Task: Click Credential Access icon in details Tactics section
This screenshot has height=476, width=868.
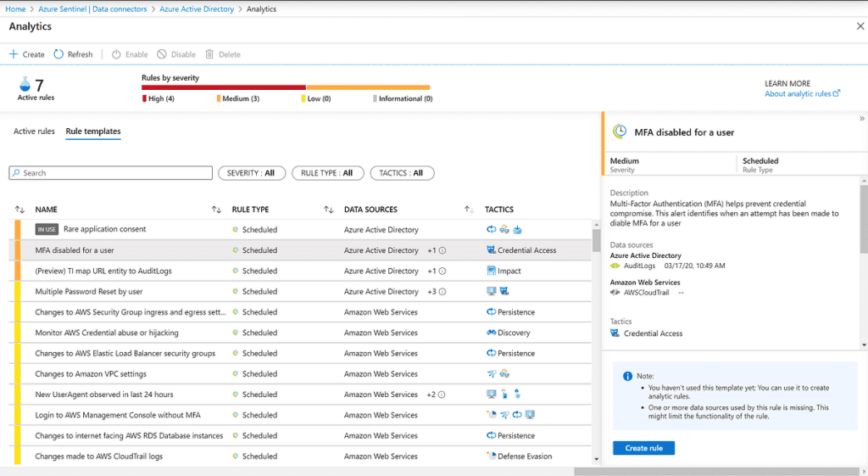Action: click(615, 333)
